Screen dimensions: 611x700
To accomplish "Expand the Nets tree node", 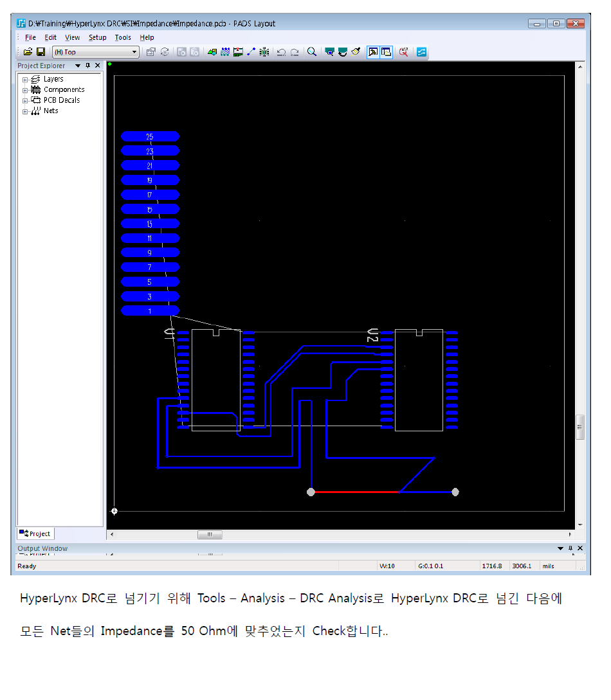I will click(x=25, y=111).
